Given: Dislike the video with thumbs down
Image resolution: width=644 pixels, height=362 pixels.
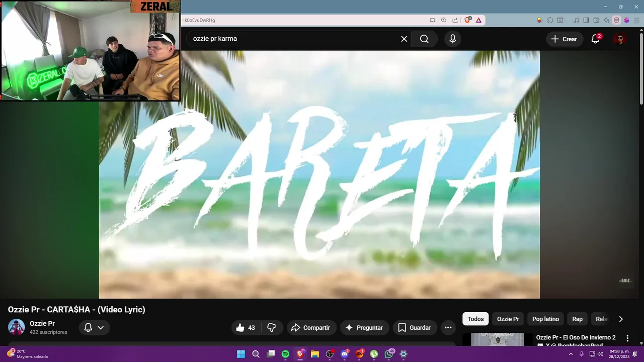Looking at the screenshot, I should pyautogui.click(x=272, y=328).
